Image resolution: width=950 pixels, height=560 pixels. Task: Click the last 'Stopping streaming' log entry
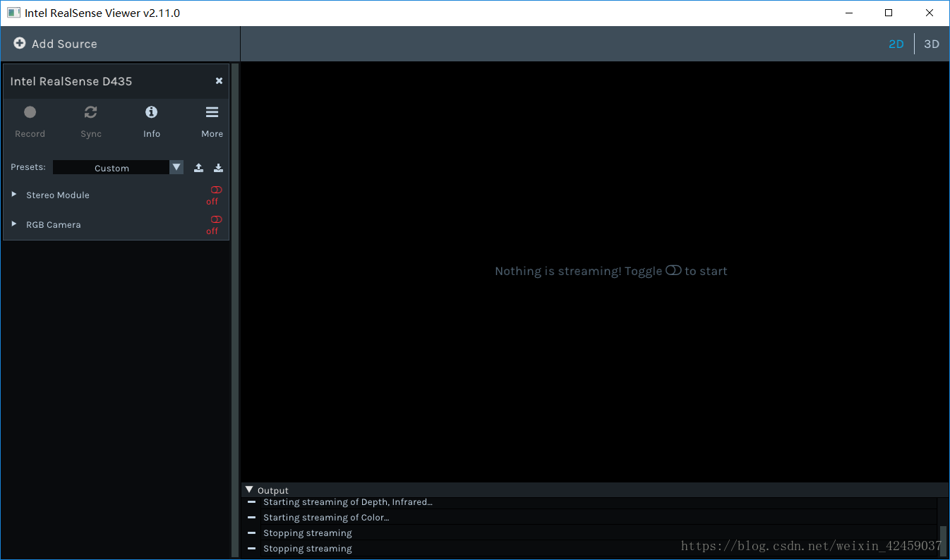tap(307, 549)
